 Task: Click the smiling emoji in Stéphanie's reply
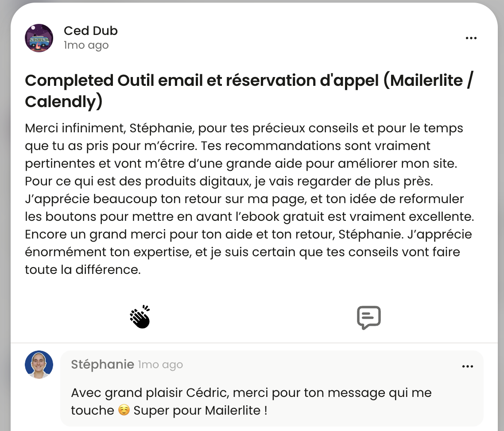click(x=124, y=410)
